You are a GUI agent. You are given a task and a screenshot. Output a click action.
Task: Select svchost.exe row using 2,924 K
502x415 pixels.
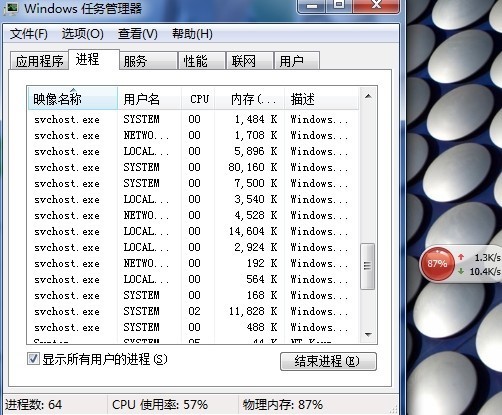coord(193,247)
